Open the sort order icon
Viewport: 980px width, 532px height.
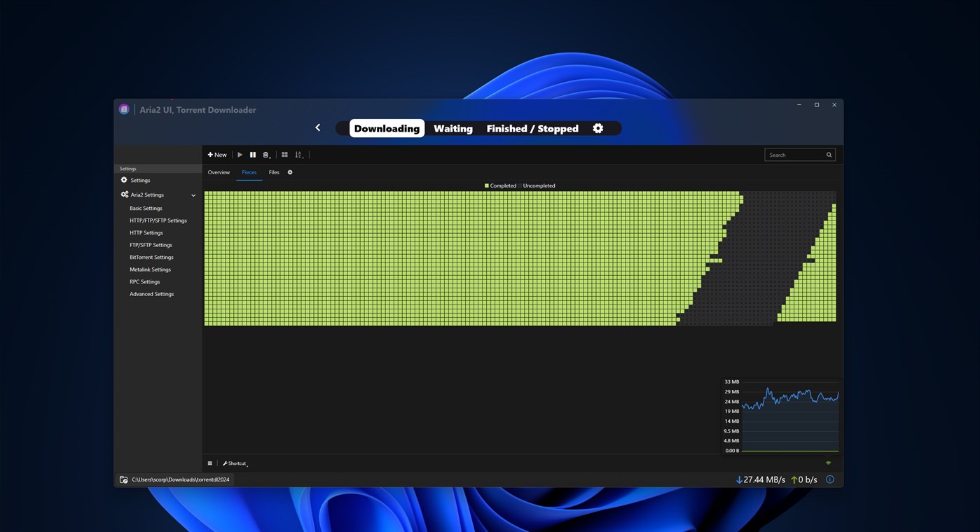point(298,154)
